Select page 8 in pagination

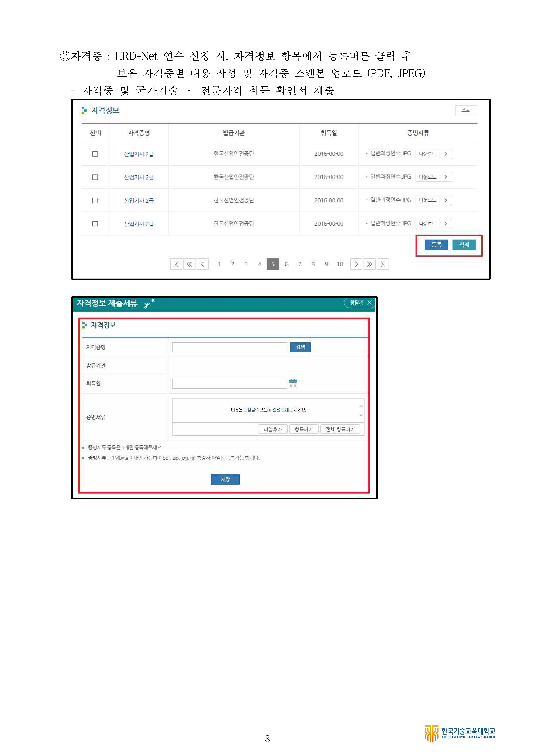point(313,264)
